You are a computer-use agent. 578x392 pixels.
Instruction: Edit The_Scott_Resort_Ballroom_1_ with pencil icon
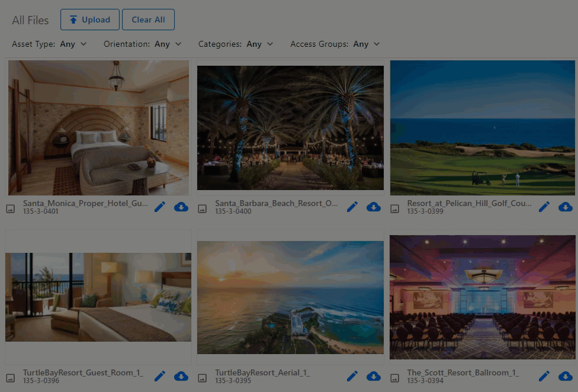point(544,376)
